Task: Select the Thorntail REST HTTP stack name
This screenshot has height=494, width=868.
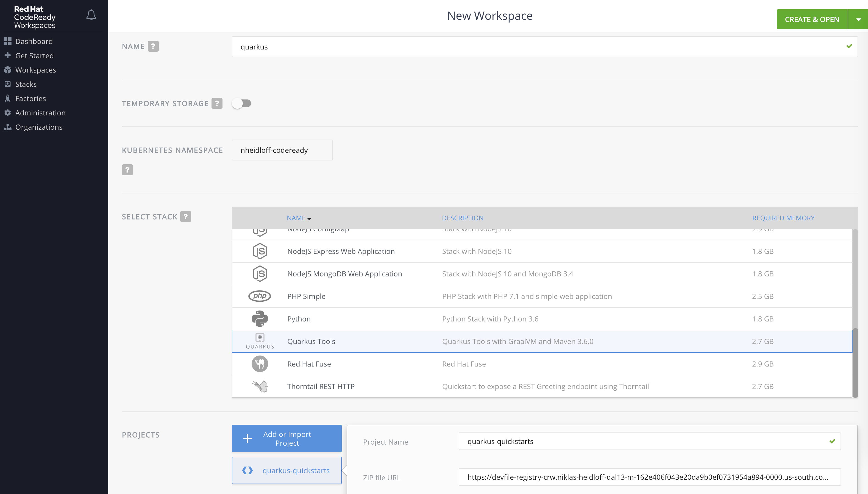Action: click(321, 387)
